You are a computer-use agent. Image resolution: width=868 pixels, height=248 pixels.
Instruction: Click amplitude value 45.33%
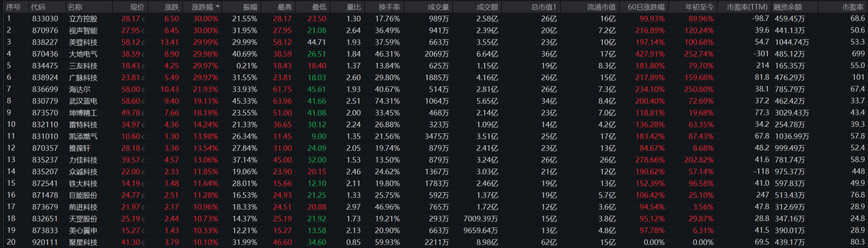pyautogui.click(x=245, y=101)
